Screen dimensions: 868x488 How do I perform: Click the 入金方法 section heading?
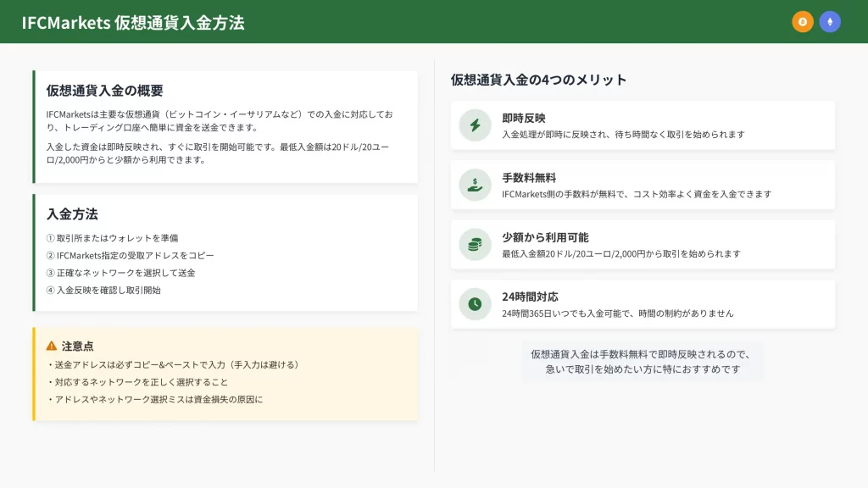click(x=72, y=214)
